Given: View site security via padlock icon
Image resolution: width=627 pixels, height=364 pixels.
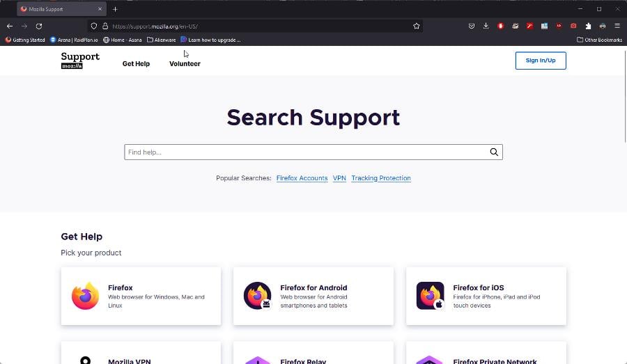Looking at the screenshot, I should point(105,26).
